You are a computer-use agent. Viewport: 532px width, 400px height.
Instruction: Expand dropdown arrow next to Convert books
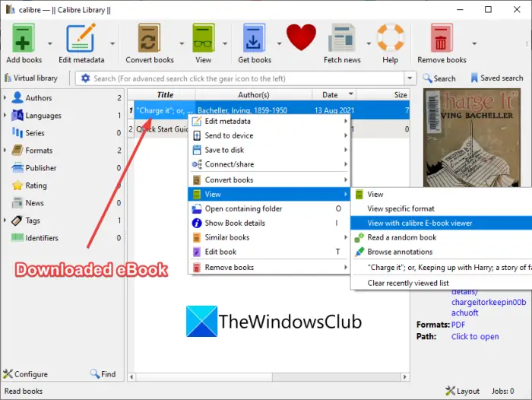point(182,43)
